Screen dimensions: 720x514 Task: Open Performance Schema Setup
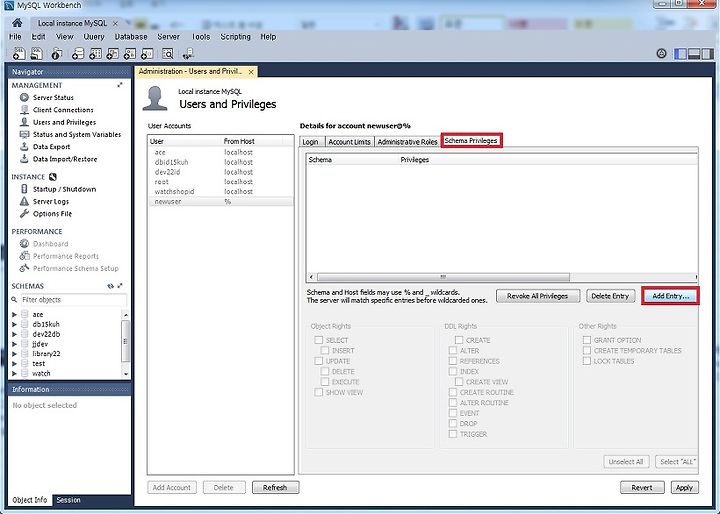(x=75, y=268)
